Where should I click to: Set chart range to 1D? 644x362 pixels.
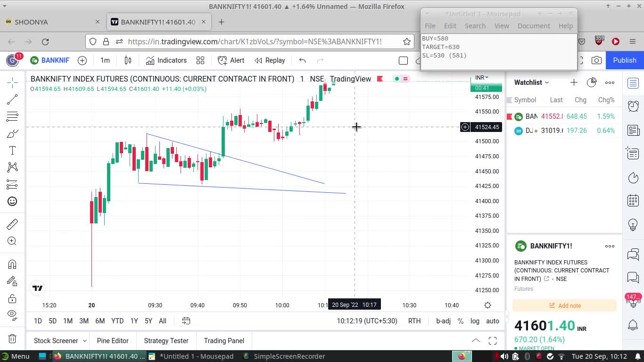[x=38, y=321]
